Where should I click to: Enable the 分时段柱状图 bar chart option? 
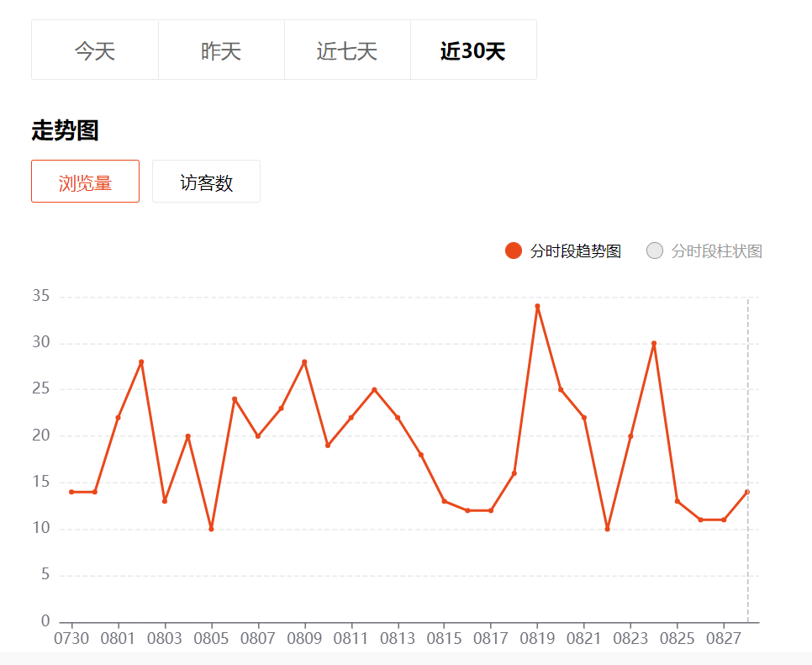704,251
